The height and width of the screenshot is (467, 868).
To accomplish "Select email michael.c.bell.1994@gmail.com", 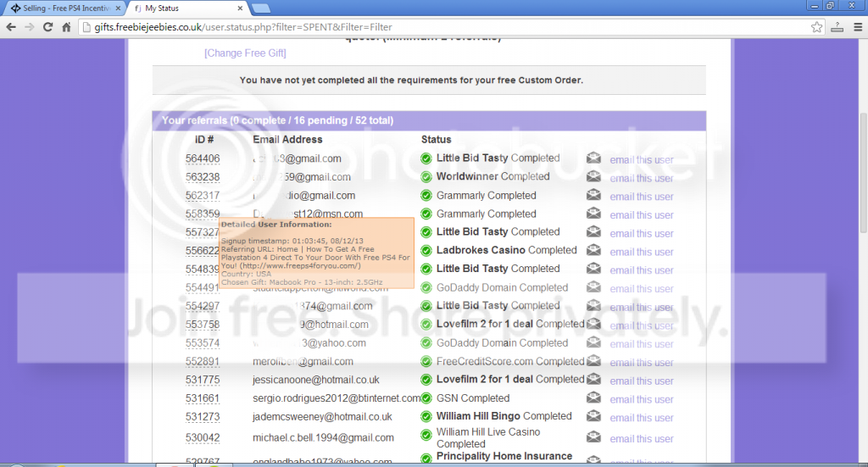I will coord(323,437).
